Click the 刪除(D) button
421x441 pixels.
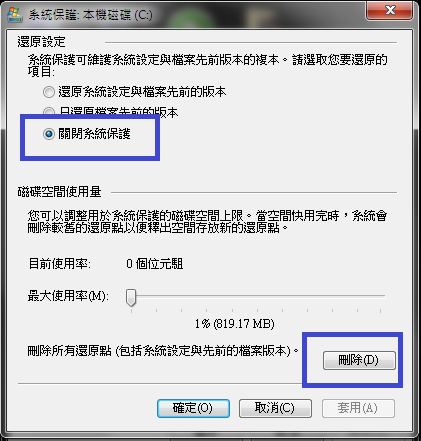pyautogui.click(x=359, y=360)
